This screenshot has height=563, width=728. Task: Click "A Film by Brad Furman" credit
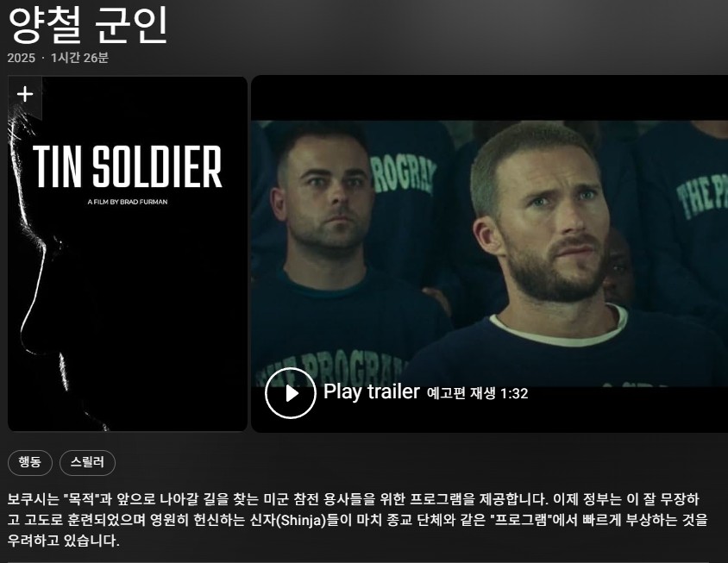pos(128,202)
